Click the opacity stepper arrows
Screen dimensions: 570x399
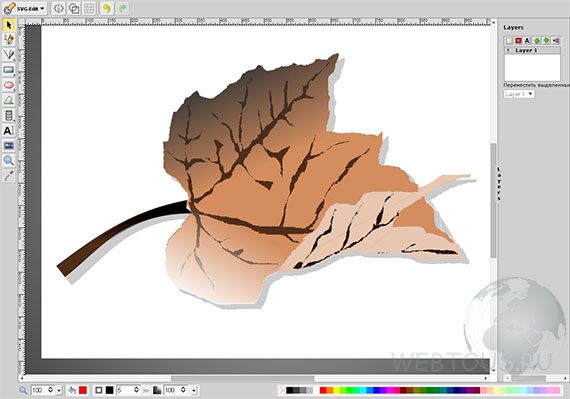(183, 390)
